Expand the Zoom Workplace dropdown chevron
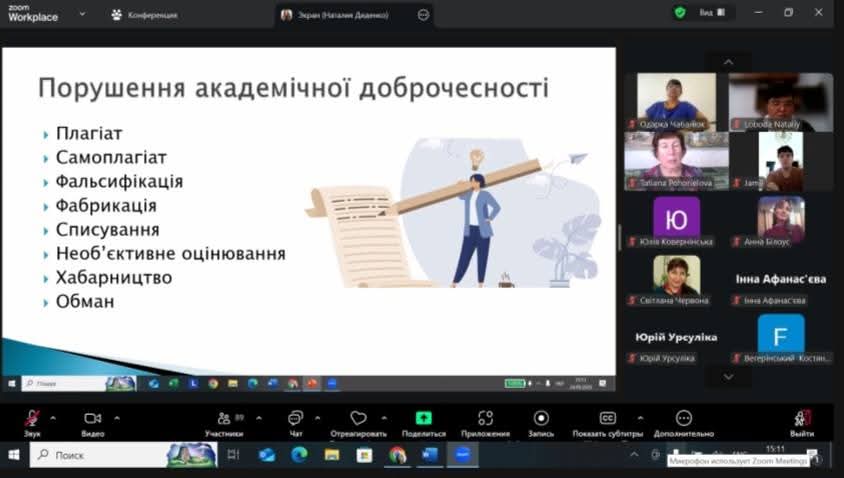Image resolution: width=844 pixels, height=478 pixels. click(82, 14)
